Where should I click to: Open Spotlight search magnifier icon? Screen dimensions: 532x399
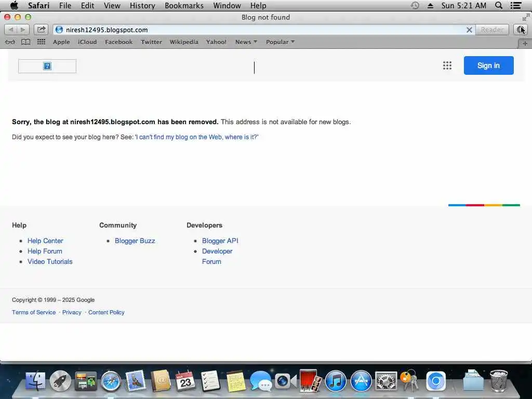point(498,5)
